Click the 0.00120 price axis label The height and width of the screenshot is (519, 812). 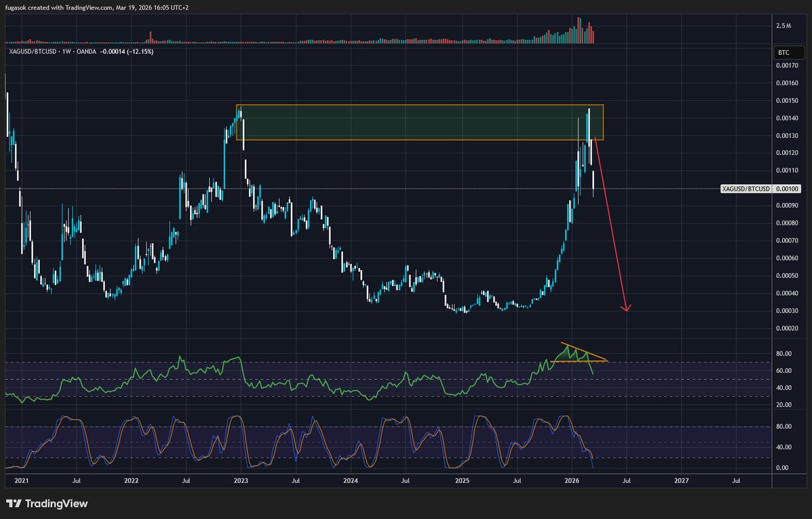(x=786, y=154)
